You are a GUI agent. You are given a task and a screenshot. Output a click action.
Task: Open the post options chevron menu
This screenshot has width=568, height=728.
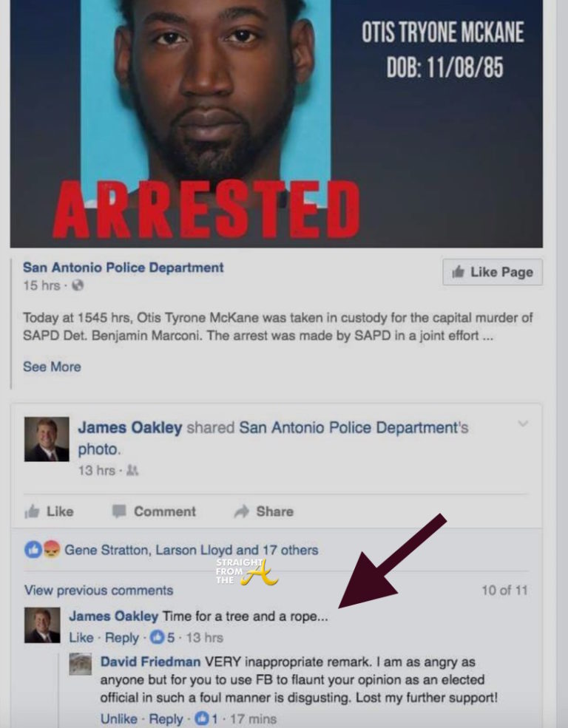[x=523, y=423]
